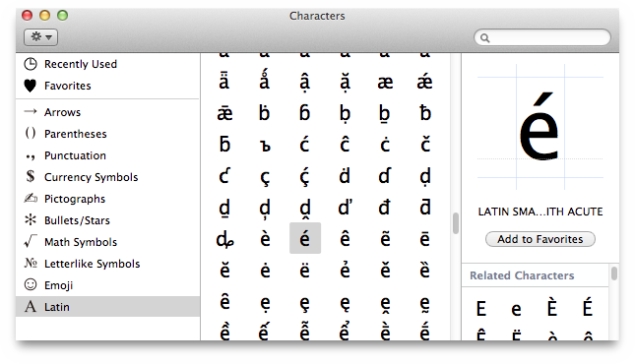
Task: Select the Favorites heart icon
Action: coord(30,86)
